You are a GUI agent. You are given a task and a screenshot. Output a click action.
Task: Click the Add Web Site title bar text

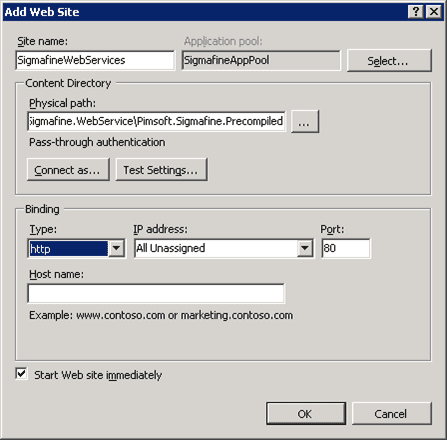pyautogui.click(x=42, y=12)
